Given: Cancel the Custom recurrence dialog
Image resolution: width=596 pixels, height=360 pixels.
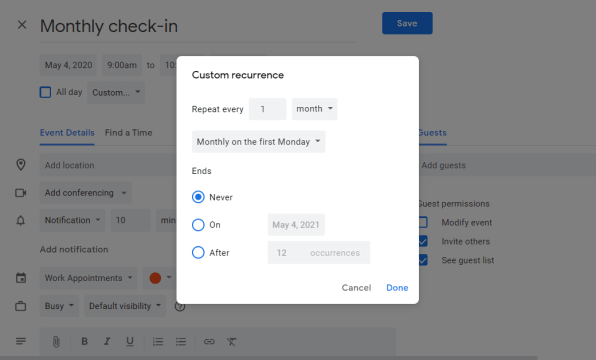Looking at the screenshot, I should point(356,288).
